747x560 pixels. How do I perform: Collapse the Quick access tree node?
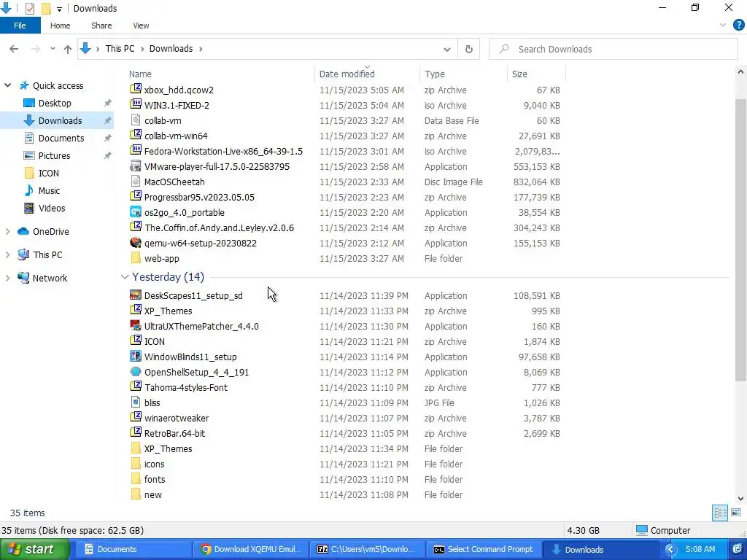[x=7, y=85]
